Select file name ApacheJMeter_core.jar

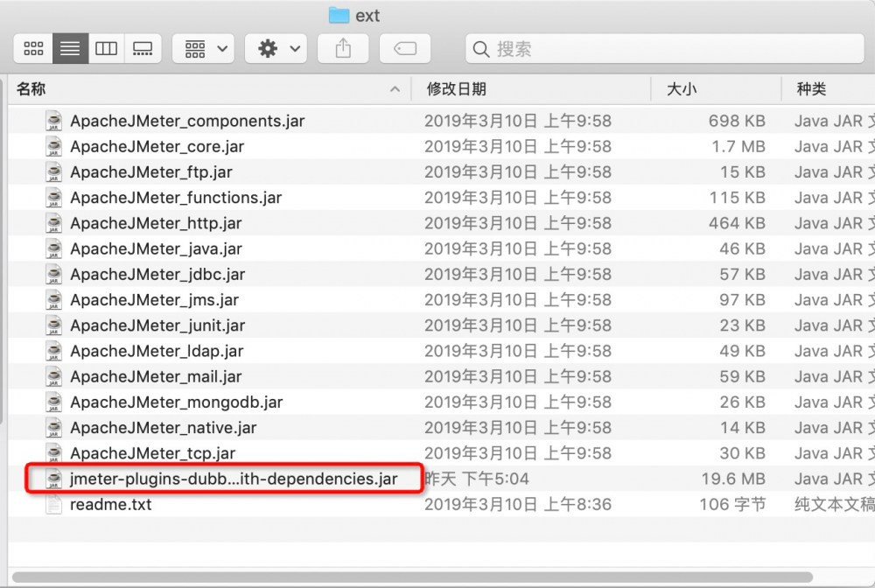157,147
